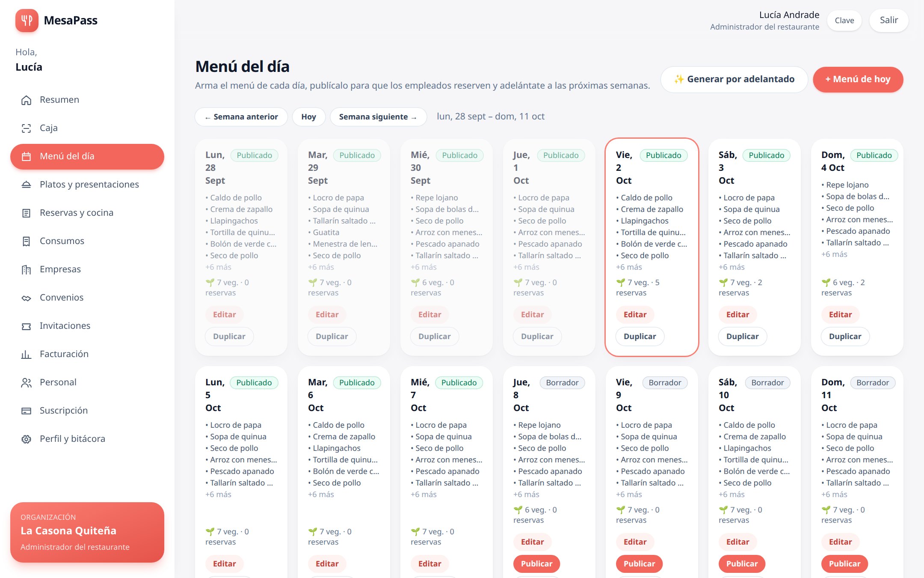This screenshot has height=578, width=924.
Task: Open Resumen via its home icon
Action: click(x=27, y=100)
